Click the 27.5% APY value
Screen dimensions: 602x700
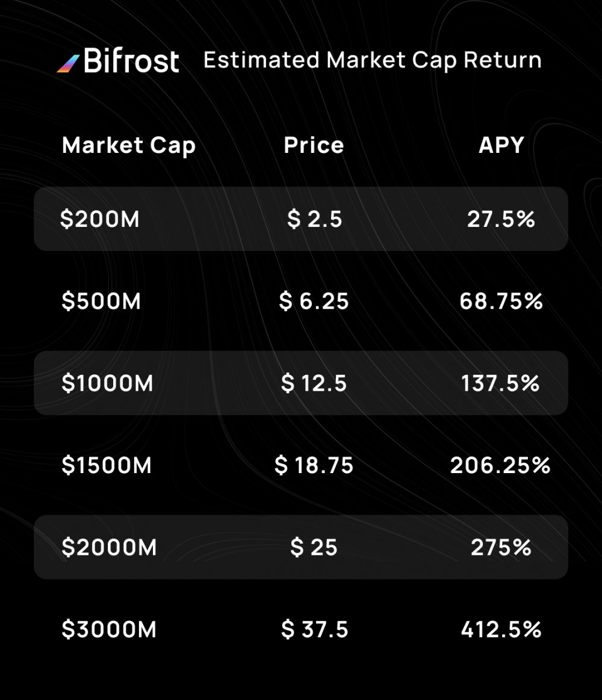(501, 219)
